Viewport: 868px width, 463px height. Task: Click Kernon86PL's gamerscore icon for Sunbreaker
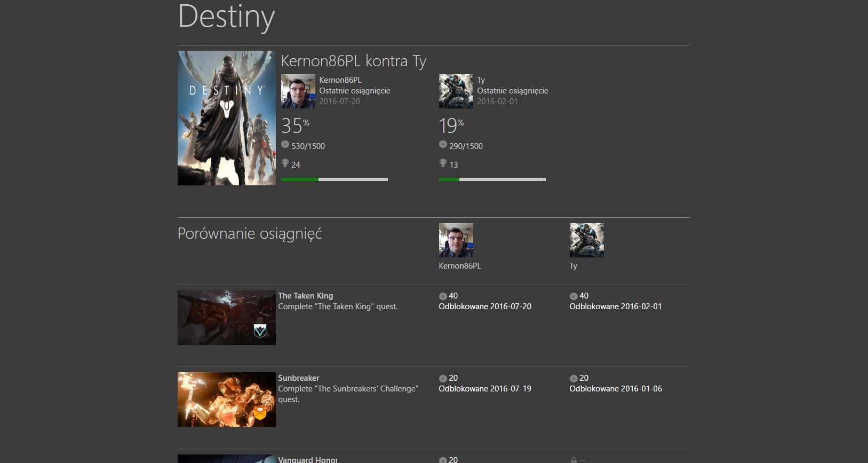click(x=443, y=379)
